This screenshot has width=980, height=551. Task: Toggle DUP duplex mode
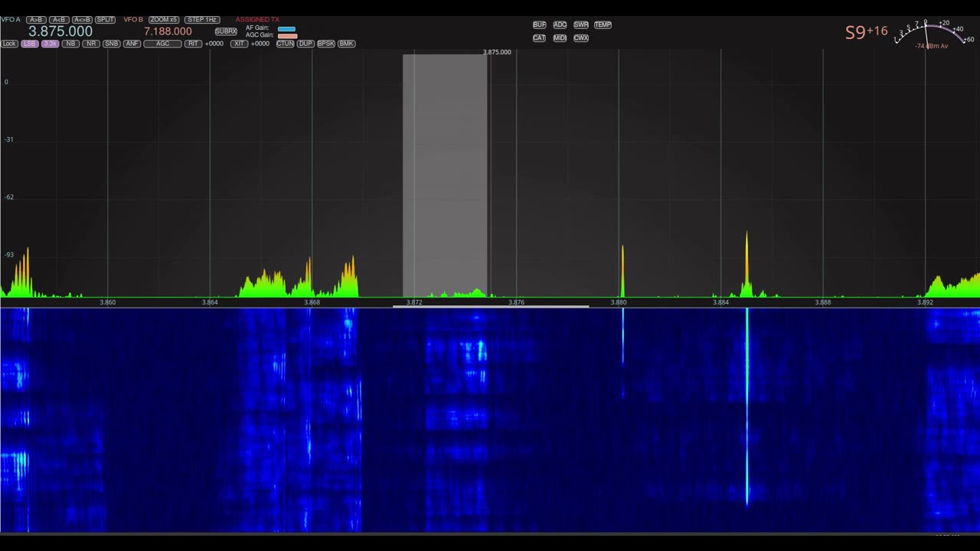(305, 44)
